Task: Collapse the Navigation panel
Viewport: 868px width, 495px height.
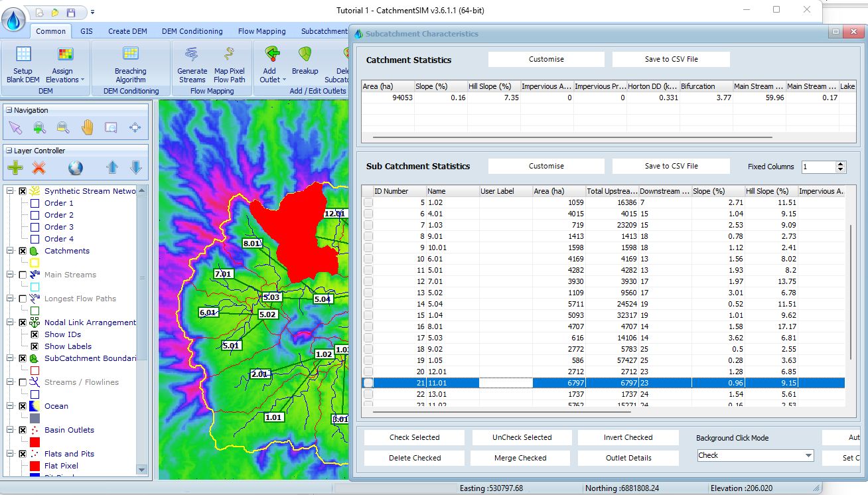Action: [x=8, y=110]
